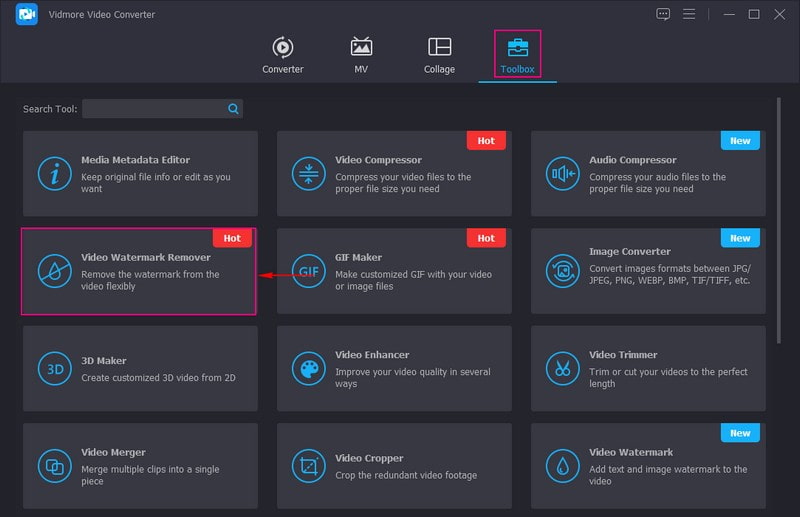Go to the Collage tab
Viewport: 800px width, 517px height.
click(439, 55)
